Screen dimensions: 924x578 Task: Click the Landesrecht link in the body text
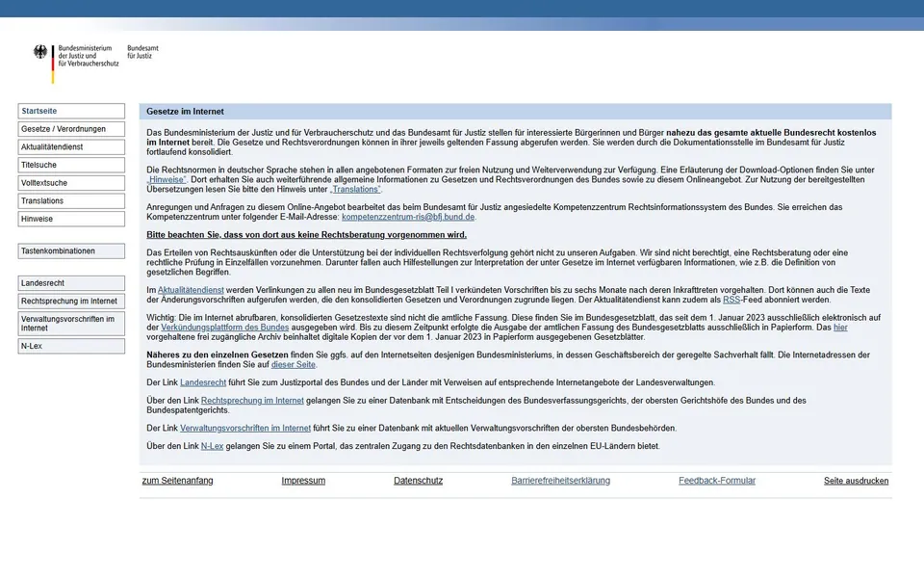tap(203, 382)
